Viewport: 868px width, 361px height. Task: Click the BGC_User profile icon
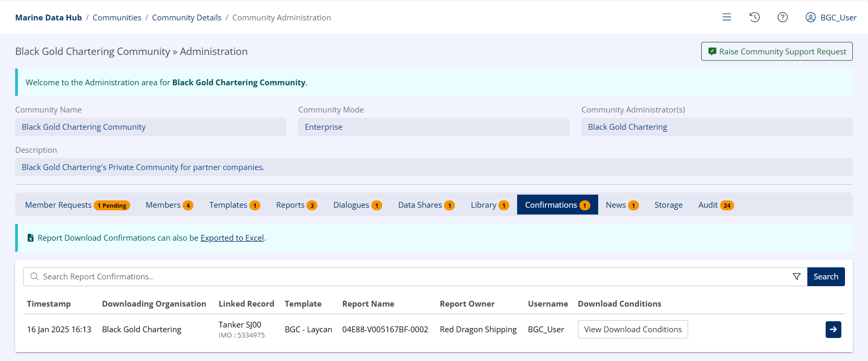tap(810, 17)
